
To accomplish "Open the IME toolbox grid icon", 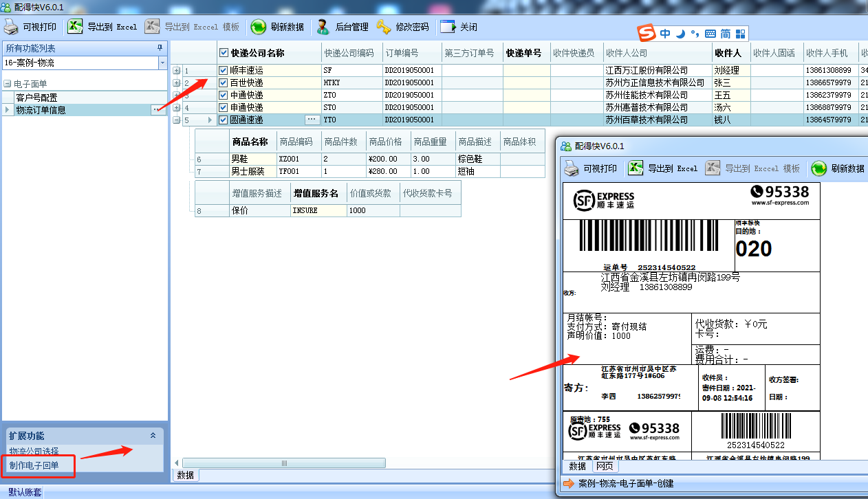I will [x=741, y=34].
